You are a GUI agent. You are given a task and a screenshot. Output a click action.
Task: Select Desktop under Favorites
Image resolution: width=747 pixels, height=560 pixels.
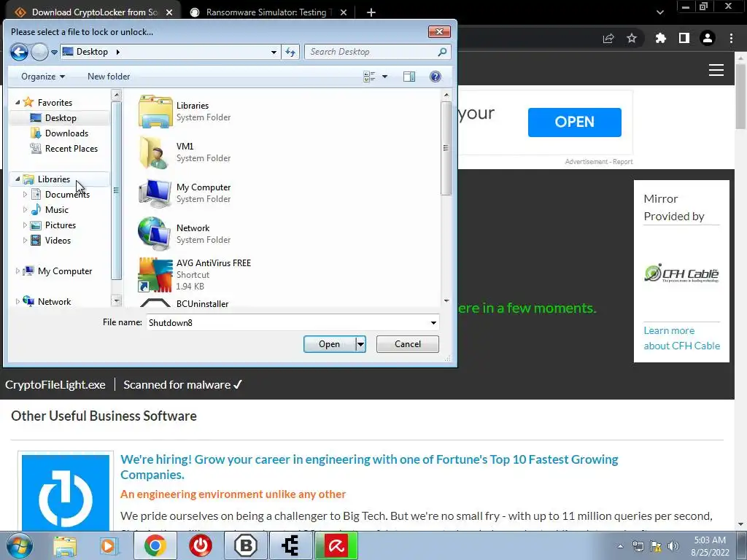[x=61, y=118]
